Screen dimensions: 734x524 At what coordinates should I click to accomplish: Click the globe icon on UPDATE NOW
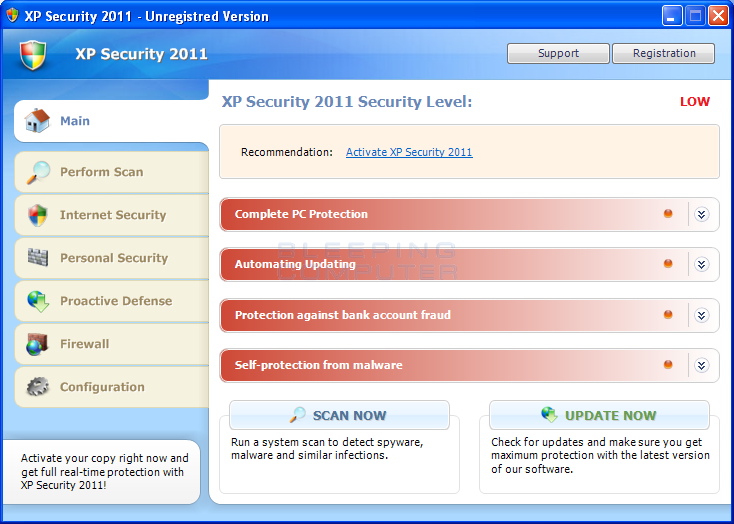point(550,414)
